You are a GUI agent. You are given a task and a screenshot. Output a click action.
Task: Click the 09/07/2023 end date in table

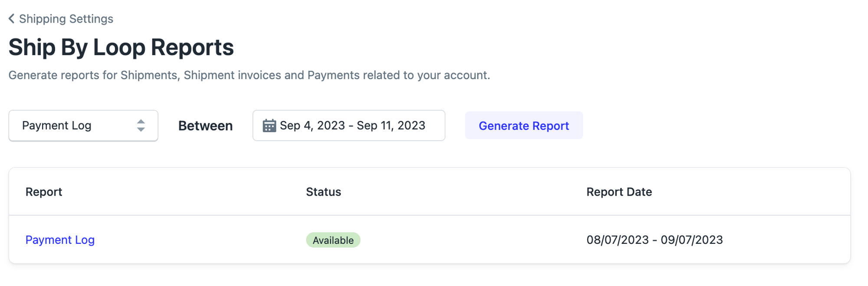click(x=691, y=240)
